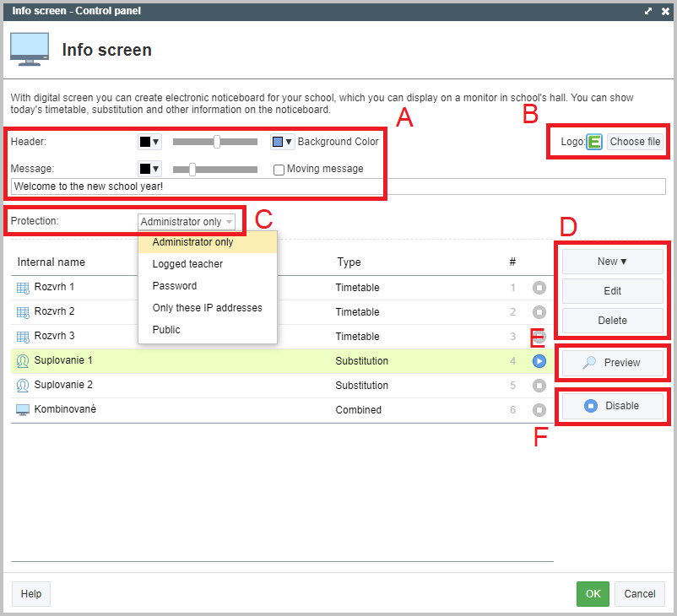677x616 pixels.
Task: Click the substitution icon beside Suplovanie 2
Action: [23, 386]
